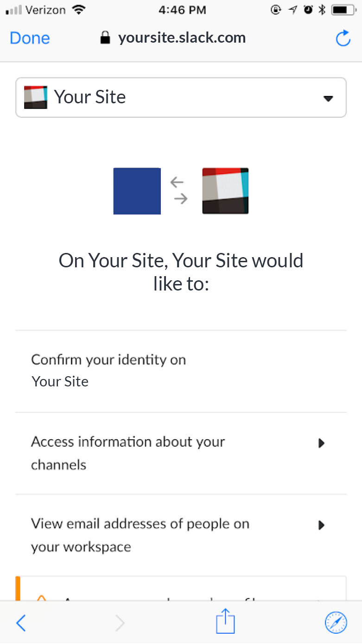The image size is (362, 644).
Task: Tap the battery icon in status bar
Action: click(x=342, y=10)
